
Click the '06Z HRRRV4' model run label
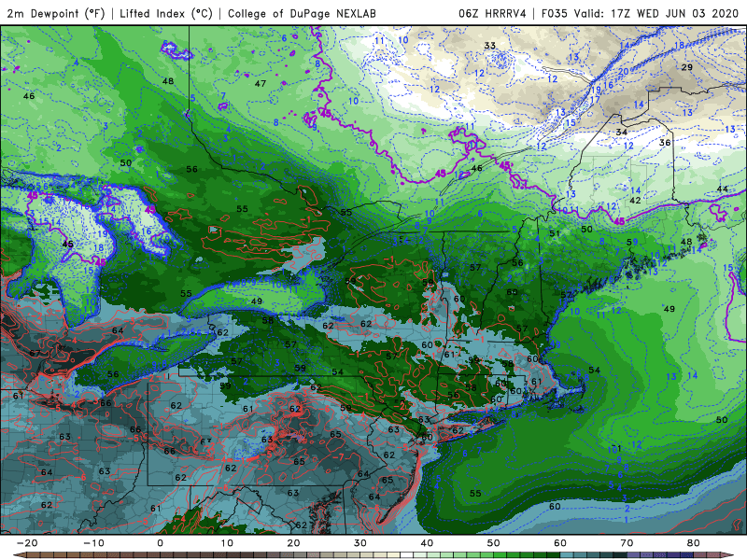coord(492,13)
